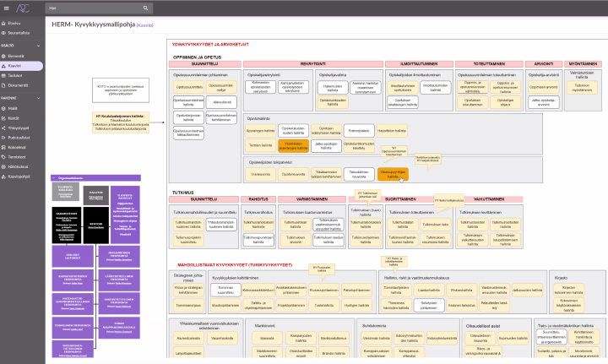Viewport: 608px width, 364px height.
Task: Collapse the Rakenne sidebar section
Action: click(36, 98)
